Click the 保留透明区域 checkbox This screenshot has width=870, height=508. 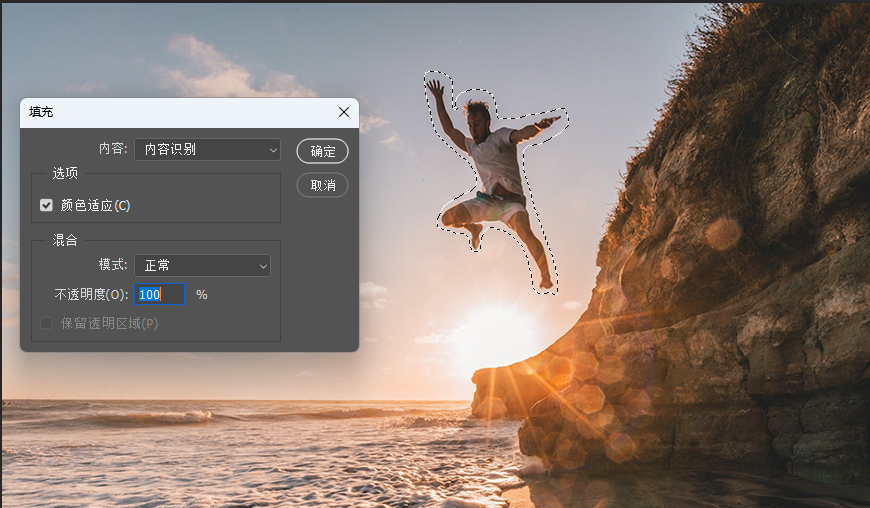[x=46, y=323]
